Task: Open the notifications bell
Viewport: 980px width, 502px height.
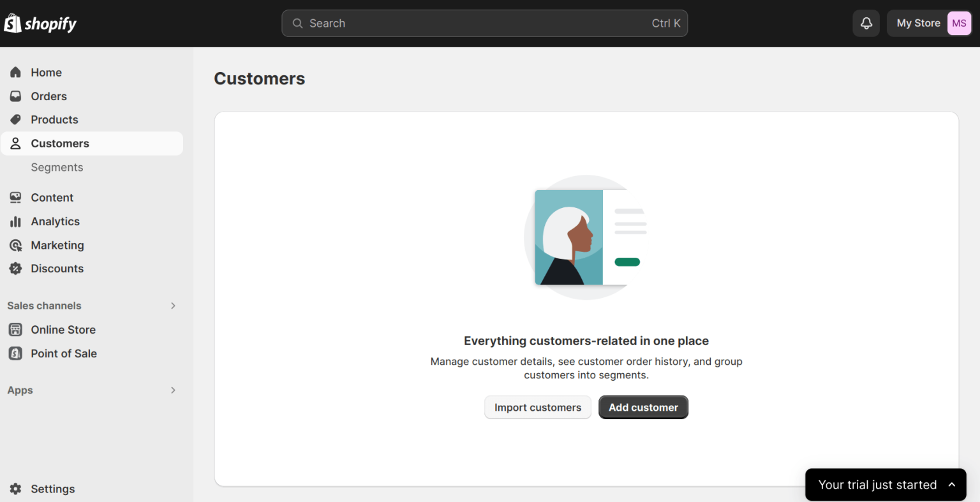Action: tap(866, 23)
